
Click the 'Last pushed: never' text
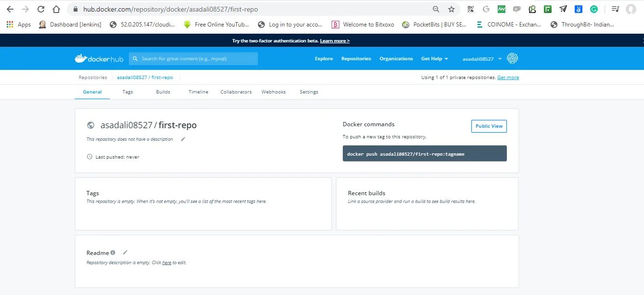click(117, 157)
